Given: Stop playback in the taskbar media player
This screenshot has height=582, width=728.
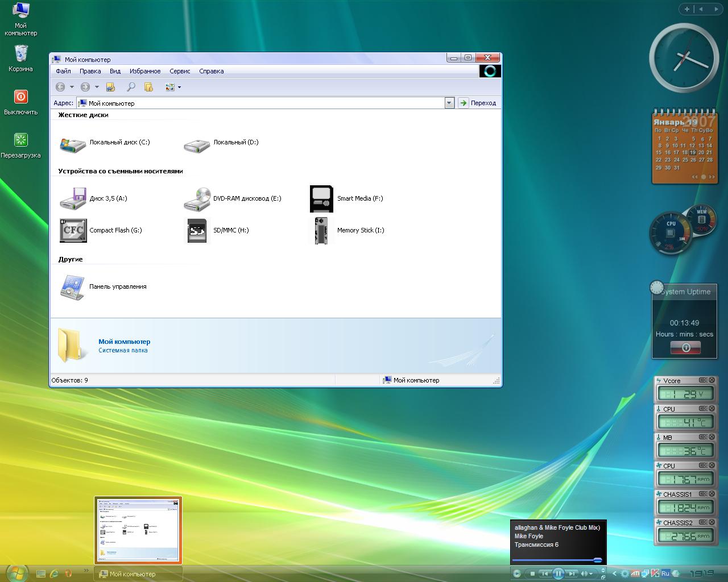Looking at the screenshot, I should (x=532, y=574).
